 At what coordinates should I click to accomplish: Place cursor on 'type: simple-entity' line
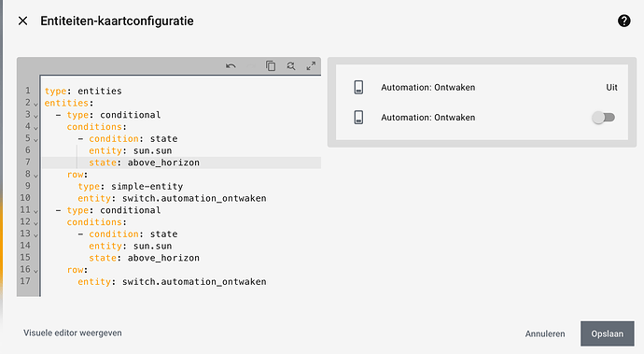click(130, 187)
